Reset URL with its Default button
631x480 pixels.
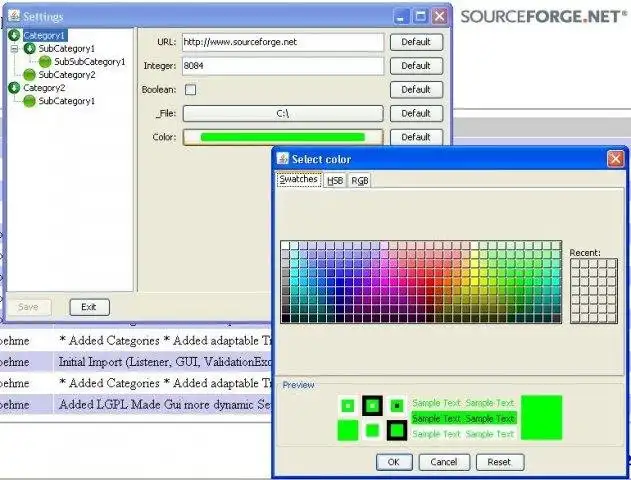[x=416, y=42]
